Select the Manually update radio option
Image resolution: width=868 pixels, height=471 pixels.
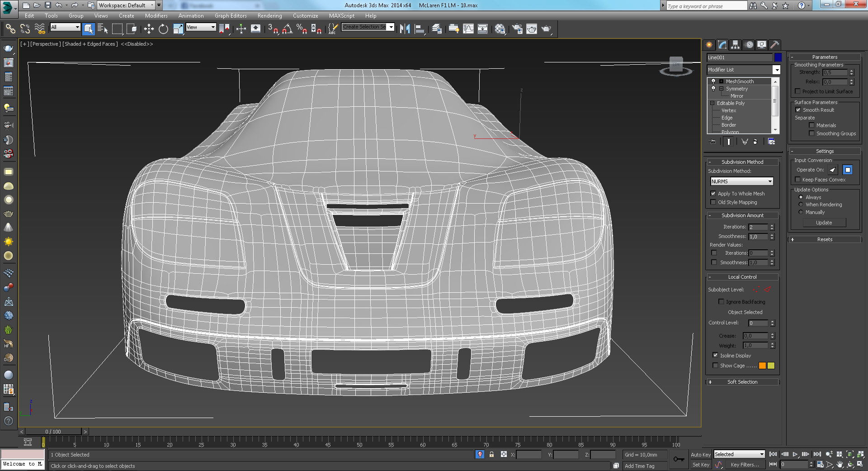pos(801,212)
